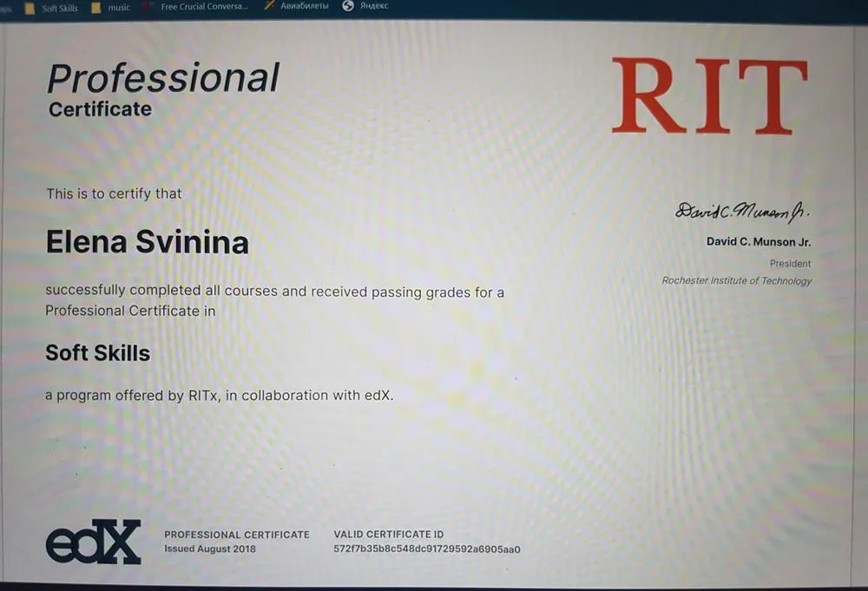Click the VALID CERTIFICATE ID label
Viewport: 868px width, 591px height.
(x=389, y=534)
